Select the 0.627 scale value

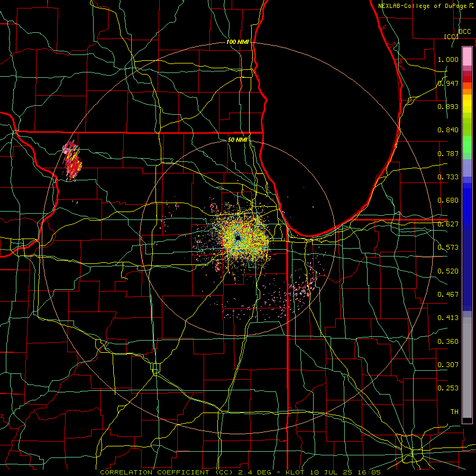(448, 224)
